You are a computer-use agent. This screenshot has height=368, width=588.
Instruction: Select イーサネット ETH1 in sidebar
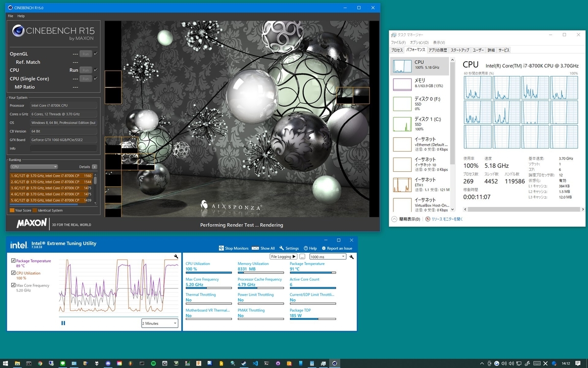point(419,184)
